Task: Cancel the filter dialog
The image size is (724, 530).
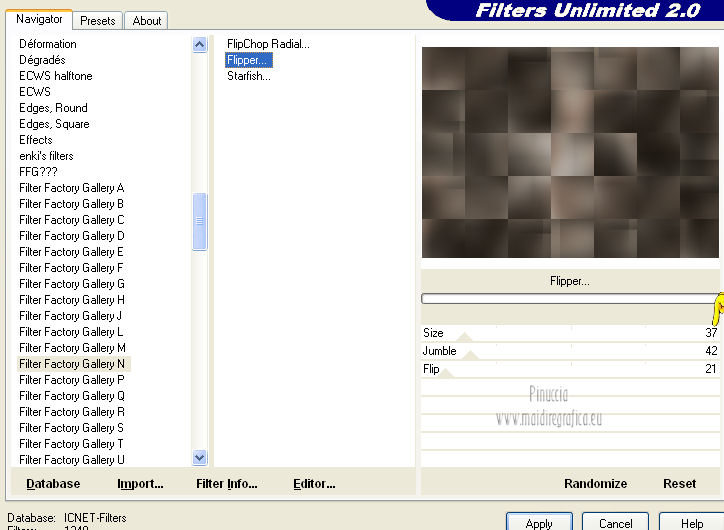Action: pos(615,522)
